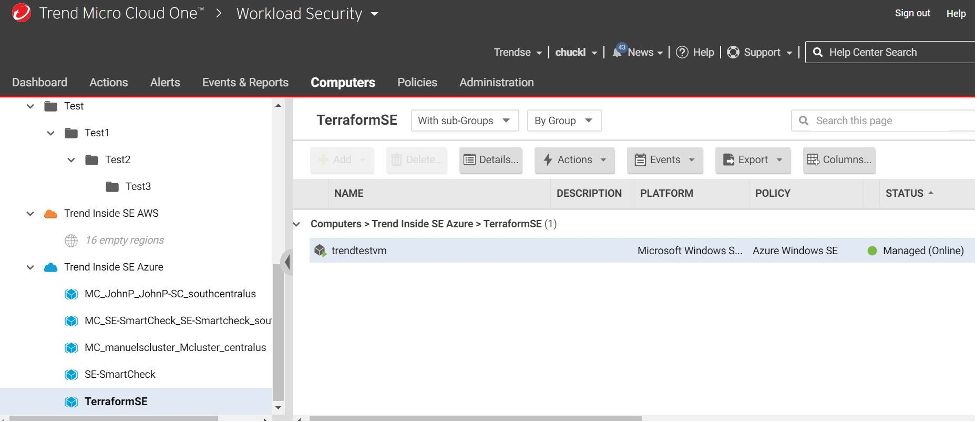Click the Test folder icon
This screenshot has width=977, height=422.
tap(51, 106)
